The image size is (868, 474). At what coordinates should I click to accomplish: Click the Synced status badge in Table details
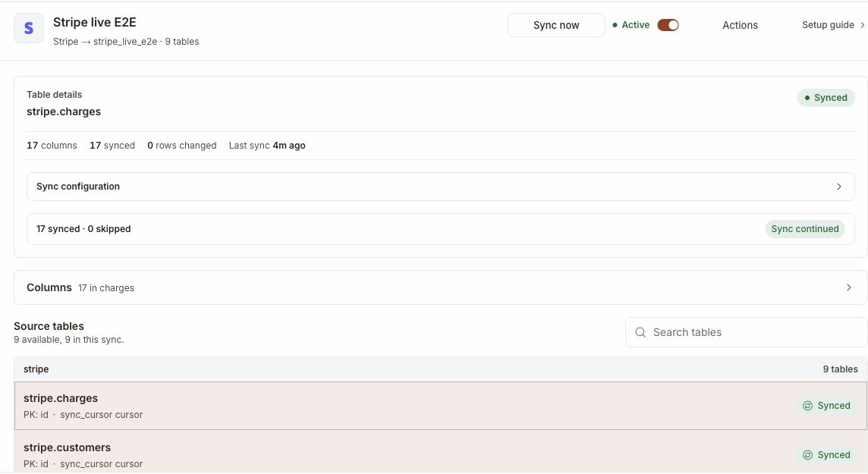pyautogui.click(x=826, y=98)
